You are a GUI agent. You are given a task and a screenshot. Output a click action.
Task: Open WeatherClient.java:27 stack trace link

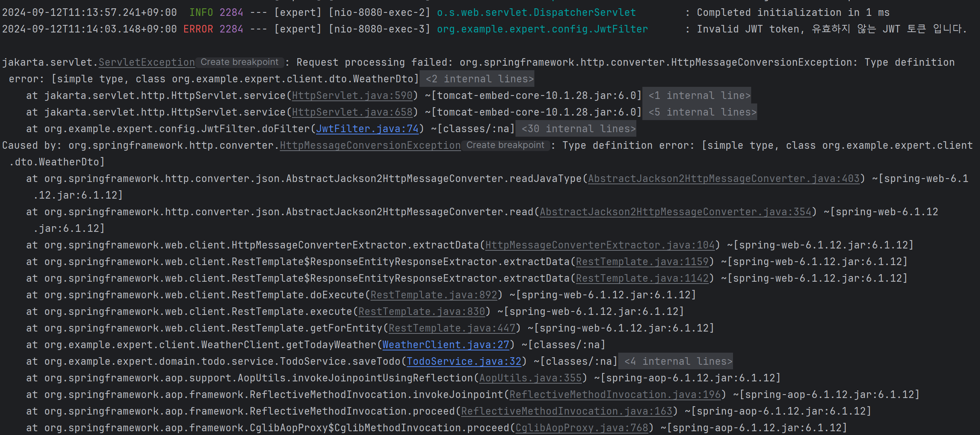click(446, 345)
